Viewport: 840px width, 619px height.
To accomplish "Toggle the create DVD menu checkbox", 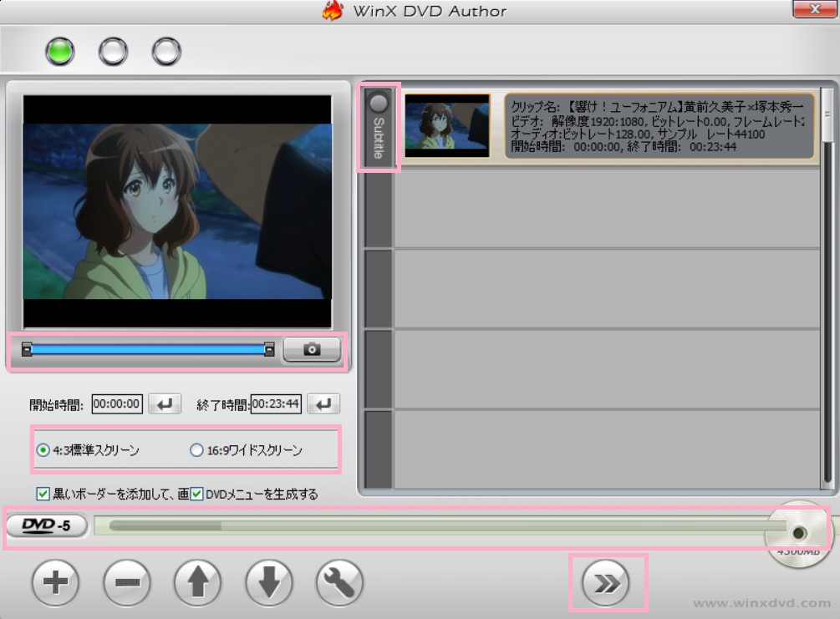I will point(196,494).
